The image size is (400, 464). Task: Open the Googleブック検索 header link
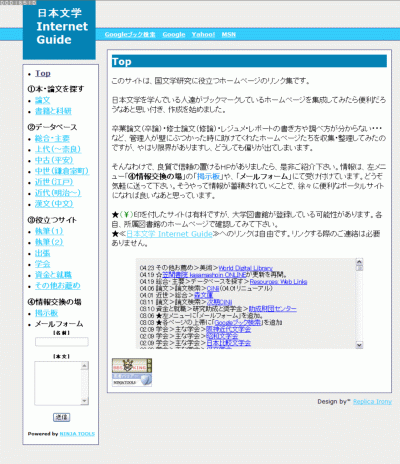(x=130, y=34)
